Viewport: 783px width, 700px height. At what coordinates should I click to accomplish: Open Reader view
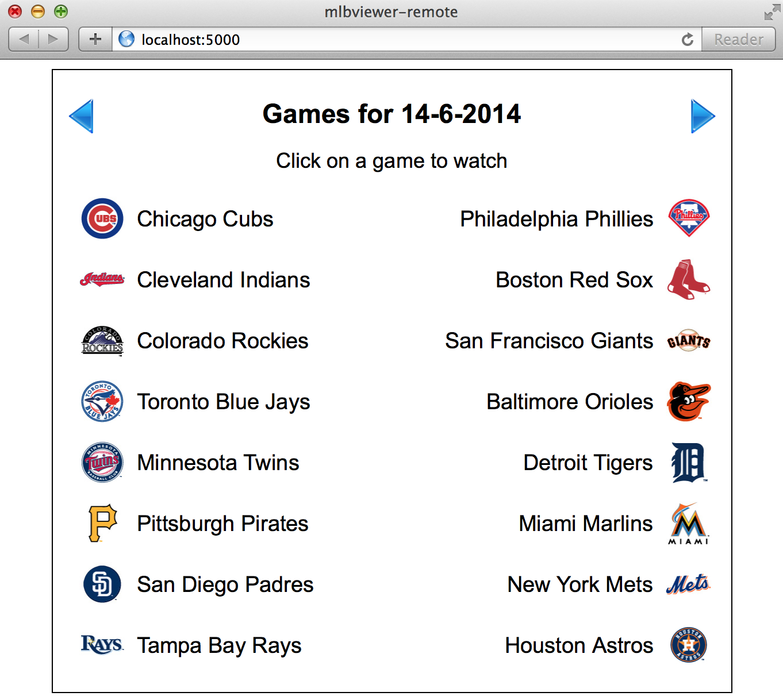click(738, 39)
